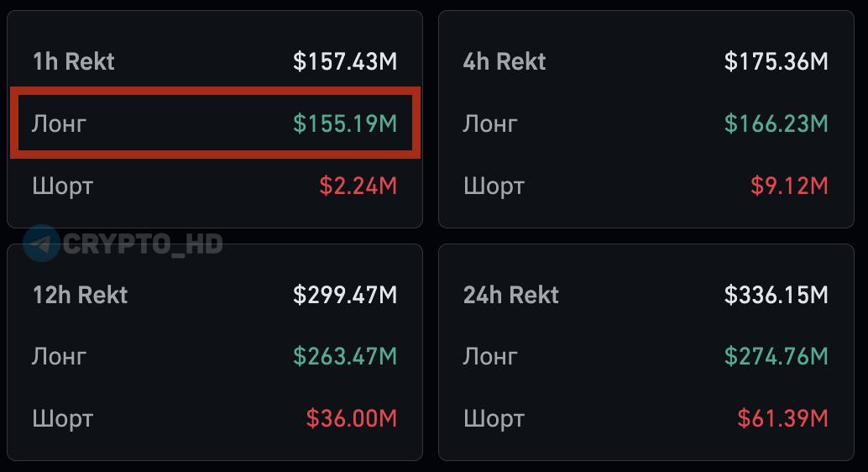Click the 1h Rekt total $157.43M
The width and height of the screenshot is (868, 472).
345,61
